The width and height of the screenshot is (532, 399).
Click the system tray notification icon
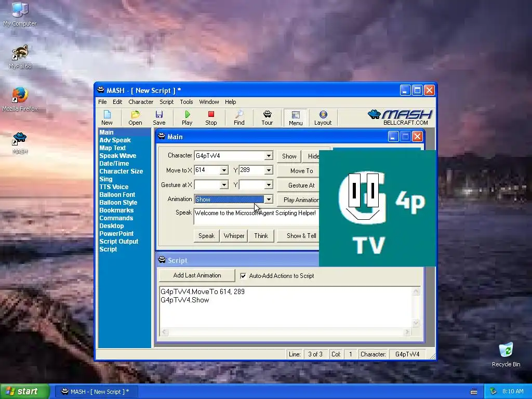pos(494,392)
